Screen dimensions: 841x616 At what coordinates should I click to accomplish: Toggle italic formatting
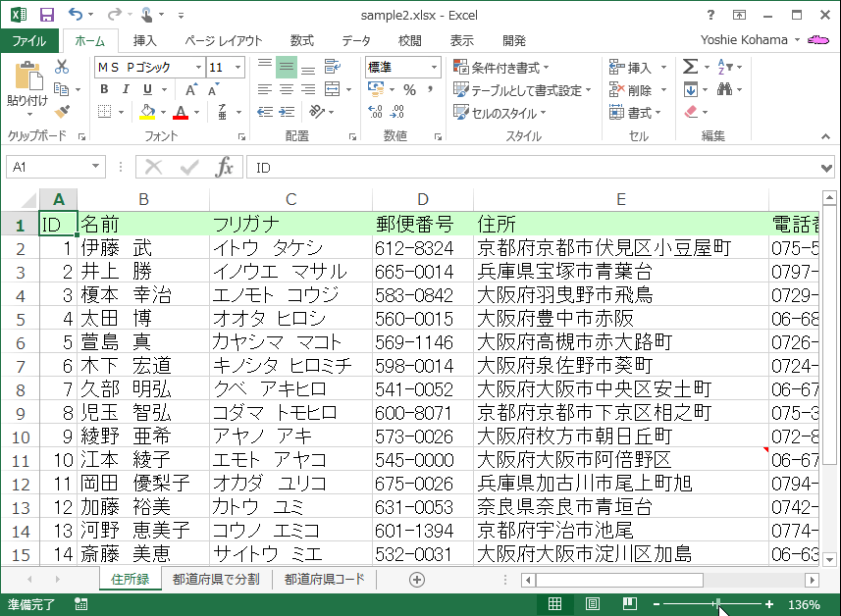click(126, 89)
